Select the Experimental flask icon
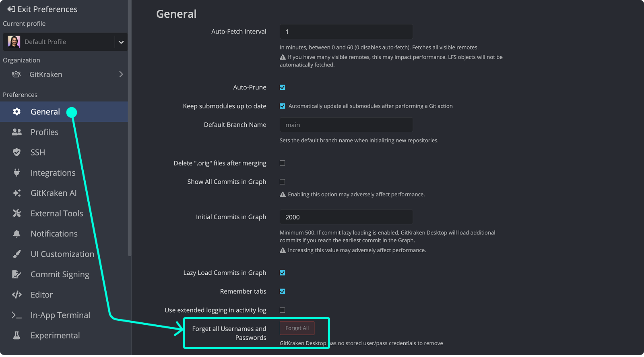The image size is (644, 357). click(x=17, y=335)
